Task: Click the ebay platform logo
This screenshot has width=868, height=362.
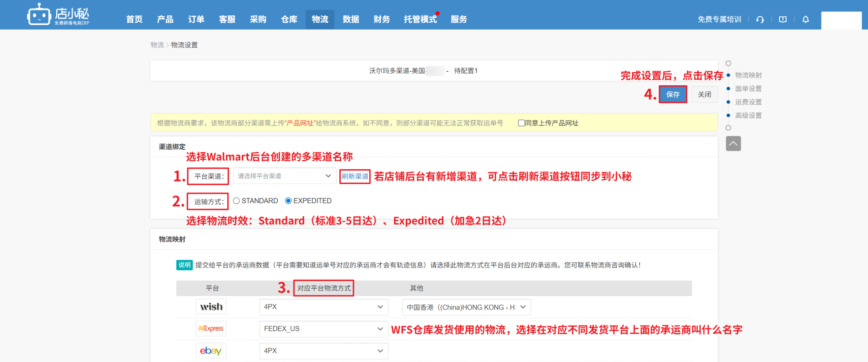Action: (x=211, y=351)
